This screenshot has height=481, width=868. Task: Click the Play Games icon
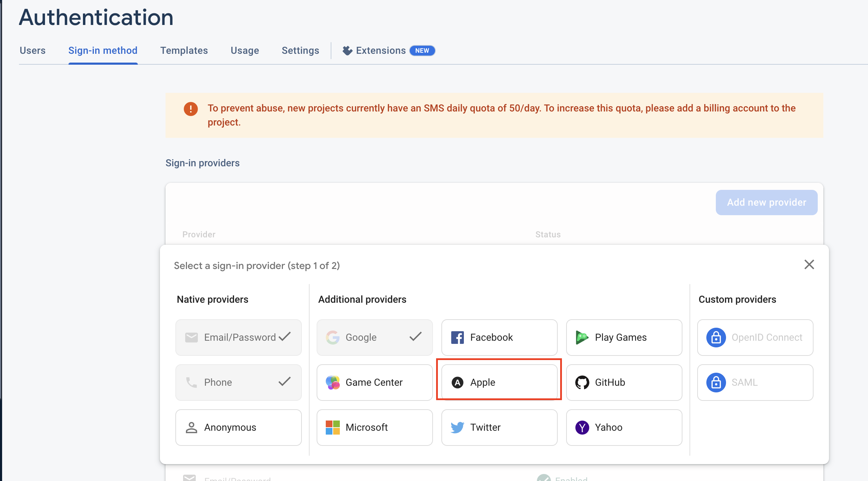(582, 338)
